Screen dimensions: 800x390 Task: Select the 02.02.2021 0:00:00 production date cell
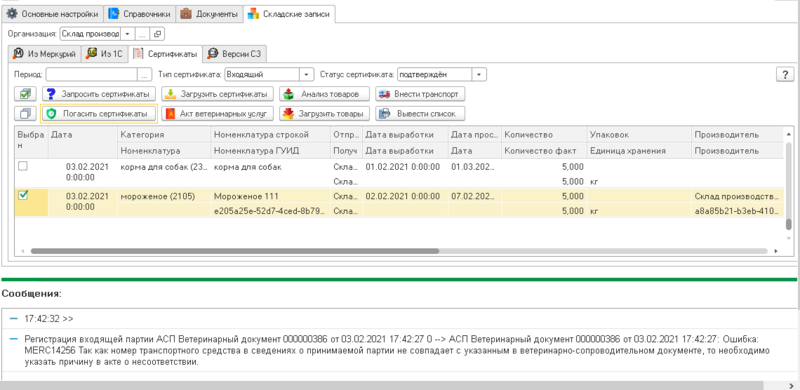pos(406,196)
